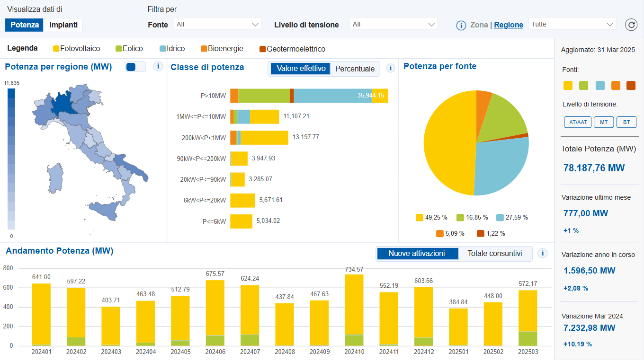644x362 pixels.
Task: Click green Eolico swatch under Fonti
Action: [583, 85]
